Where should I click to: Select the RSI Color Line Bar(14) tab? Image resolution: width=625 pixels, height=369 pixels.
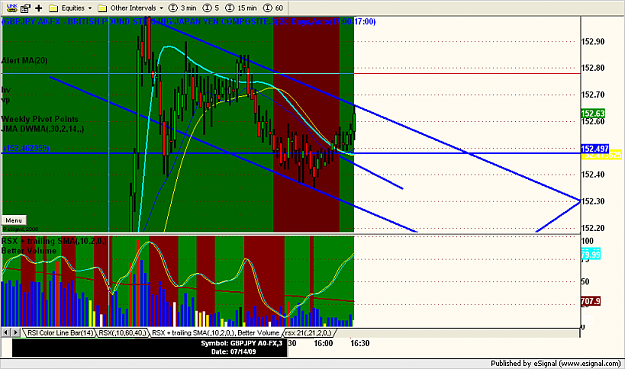point(60,333)
